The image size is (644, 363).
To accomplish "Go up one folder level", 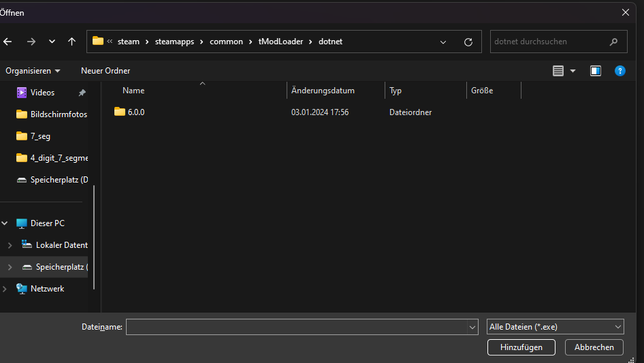I will click(x=72, y=42).
